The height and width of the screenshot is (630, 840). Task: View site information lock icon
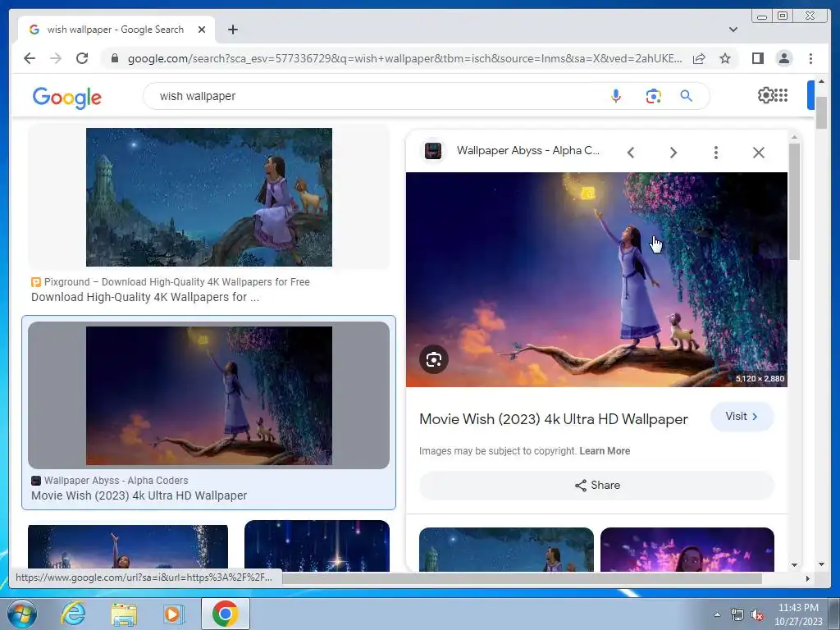[x=114, y=58]
